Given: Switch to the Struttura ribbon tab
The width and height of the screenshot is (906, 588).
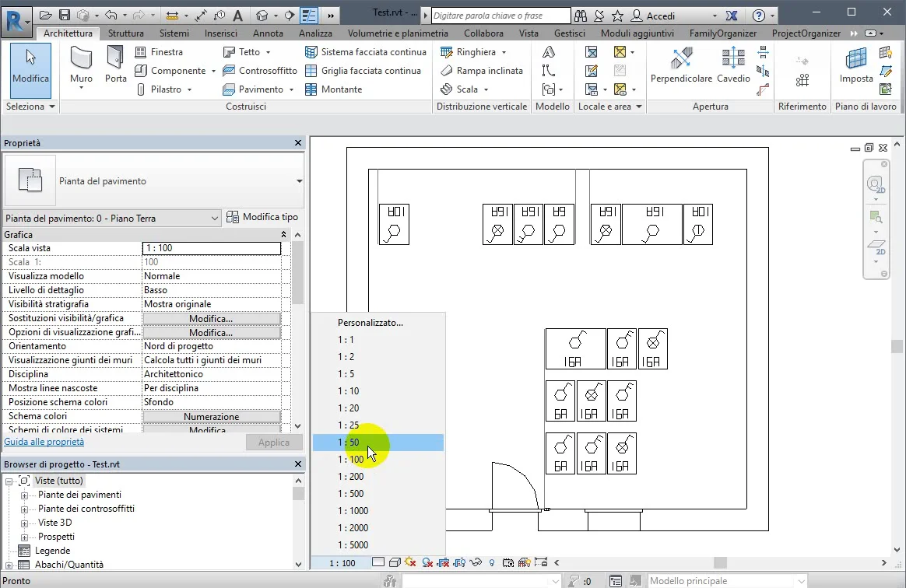Looking at the screenshot, I should pyautogui.click(x=125, y=33).
